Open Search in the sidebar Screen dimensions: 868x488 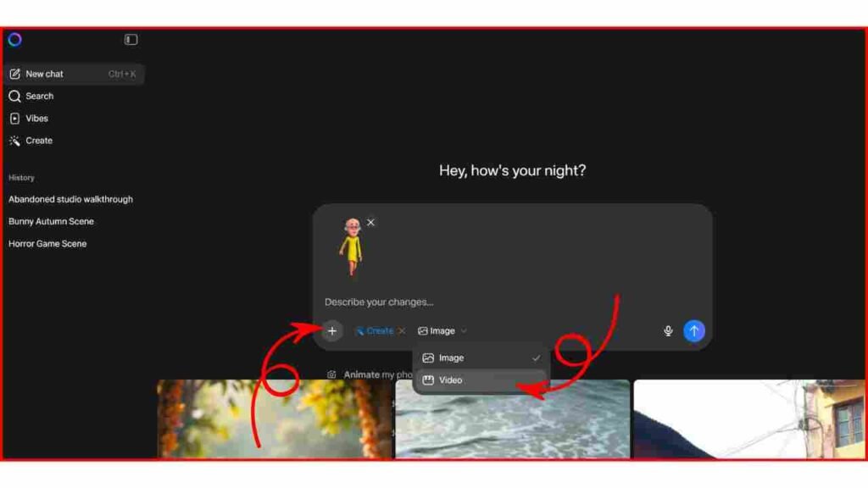pos(39,97)
